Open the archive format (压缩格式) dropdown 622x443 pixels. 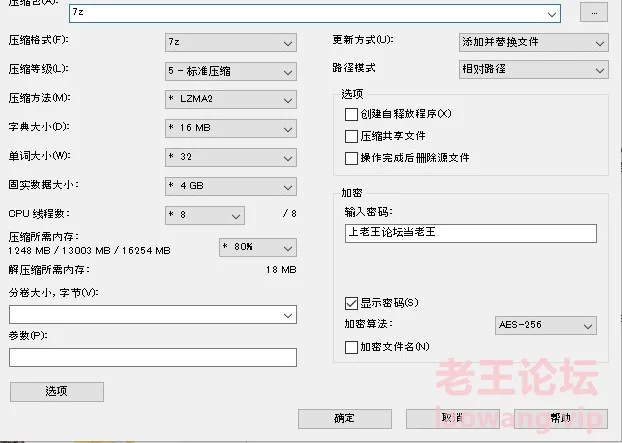(x=230, y=43)
